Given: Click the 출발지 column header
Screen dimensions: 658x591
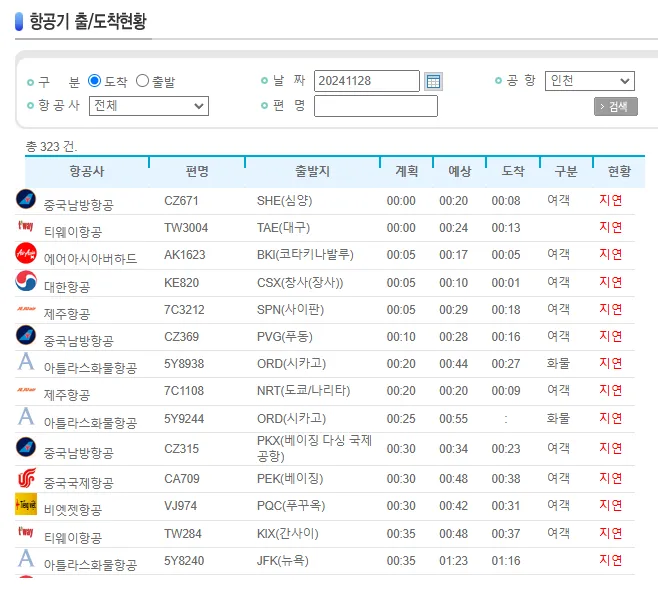Looking at the screenshot, I should coord(313,171).
